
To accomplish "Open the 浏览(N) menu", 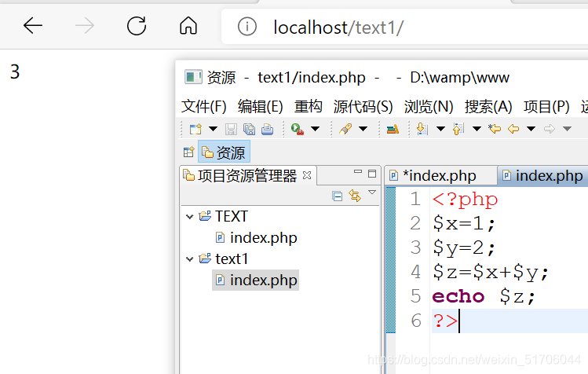I will coord(429,107).
